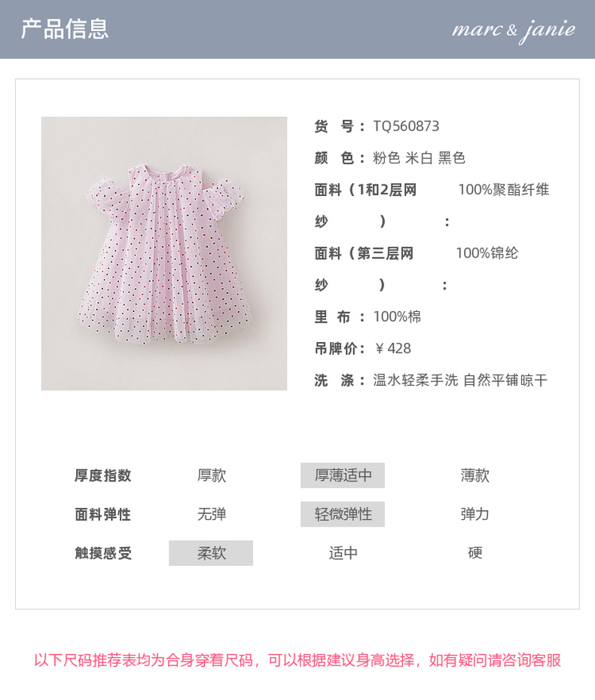Choose 弹力 fabric elasticity option
Screen dimensions: 595x700
pos(475,514)
